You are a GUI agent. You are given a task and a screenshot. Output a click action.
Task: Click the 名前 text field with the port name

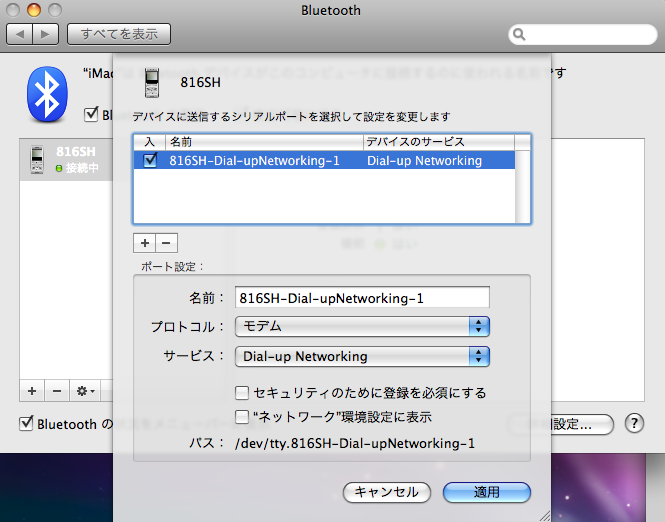coord(362,298)
